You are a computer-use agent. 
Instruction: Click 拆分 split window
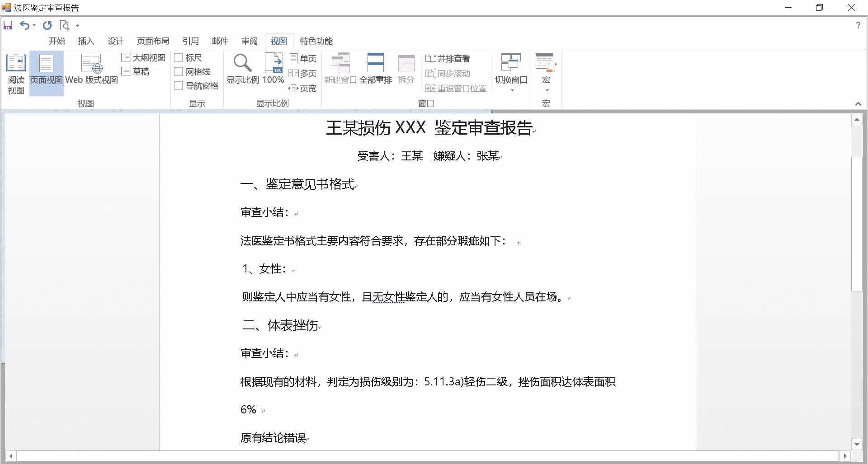[x=406, y=69]
